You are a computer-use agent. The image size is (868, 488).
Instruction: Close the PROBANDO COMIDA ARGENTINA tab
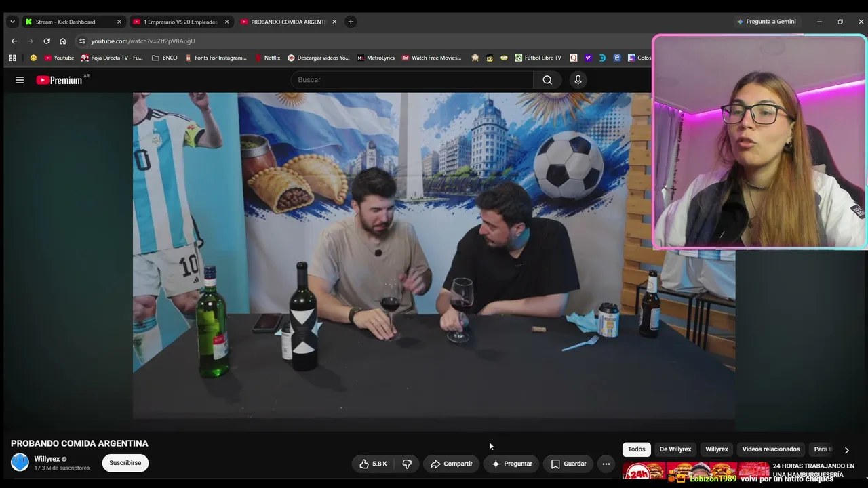(x=334, y=22)
